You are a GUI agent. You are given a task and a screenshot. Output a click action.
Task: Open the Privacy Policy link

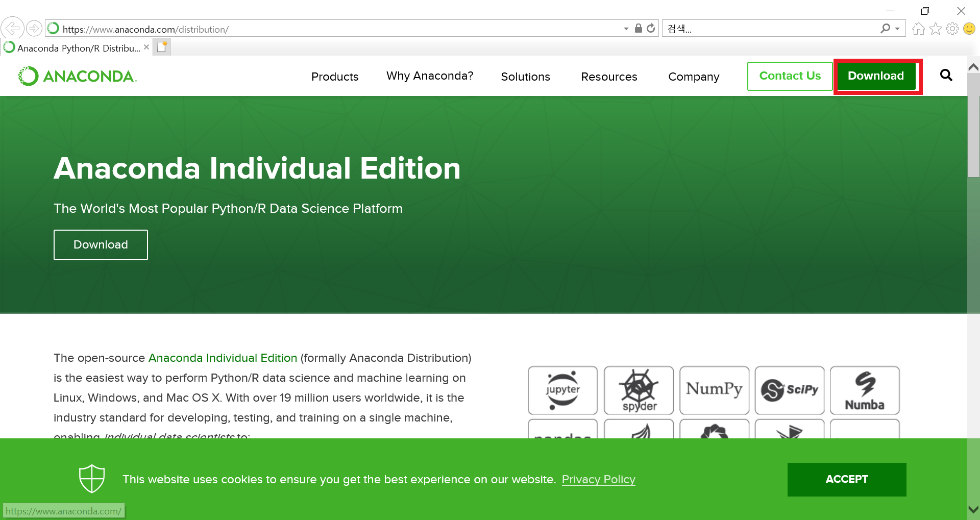click(x=598, y=479)
